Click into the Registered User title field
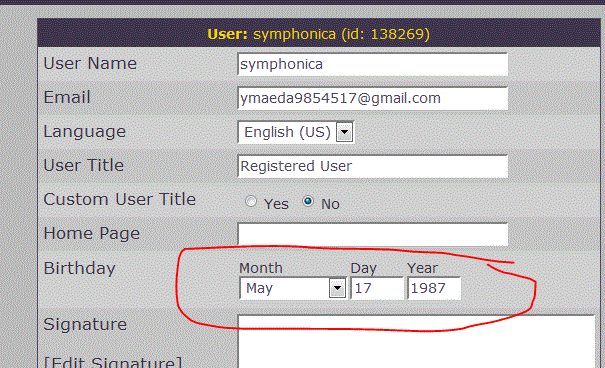Screen dimensions: 605x368 [372, 166]
